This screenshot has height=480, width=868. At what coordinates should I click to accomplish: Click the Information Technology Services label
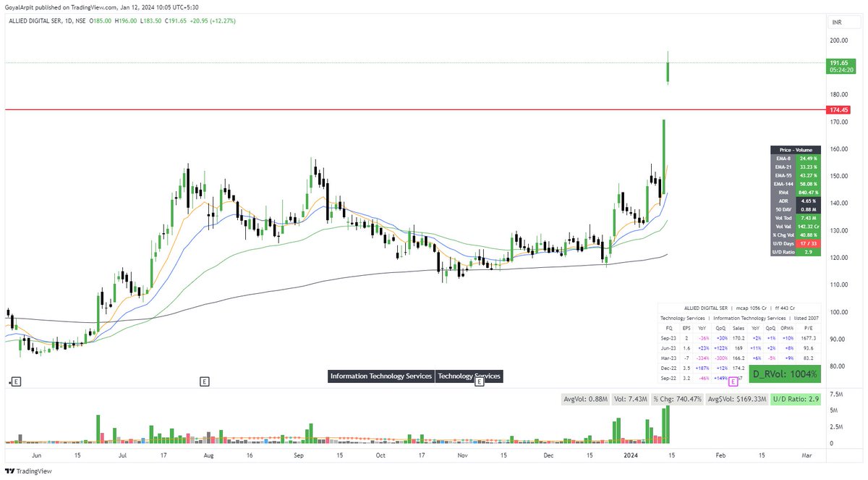coord(381,376)
